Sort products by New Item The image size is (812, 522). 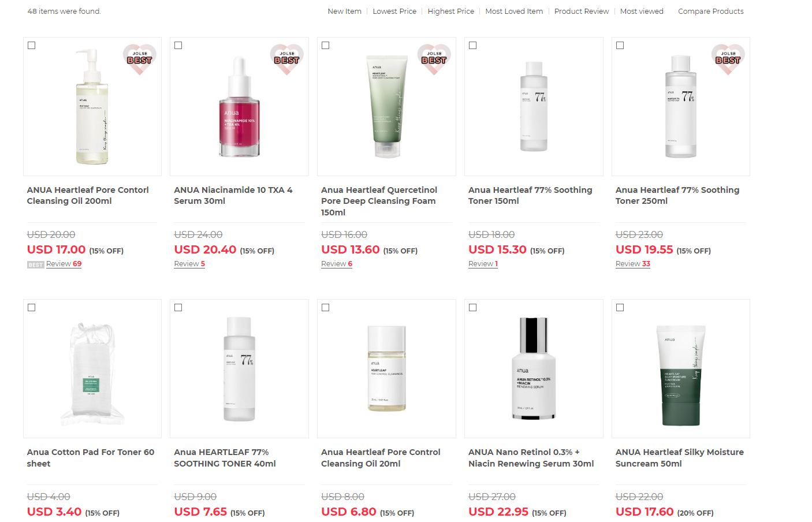[344, 11]
